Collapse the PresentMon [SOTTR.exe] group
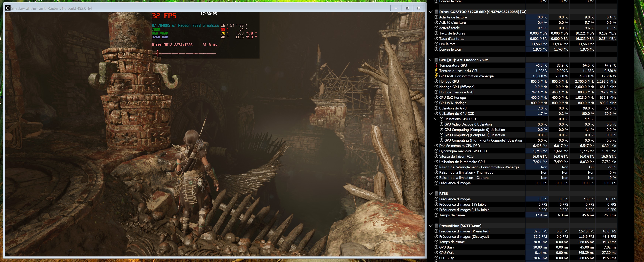The height and width of the screenshot is (262, 644). pos(430,226)
